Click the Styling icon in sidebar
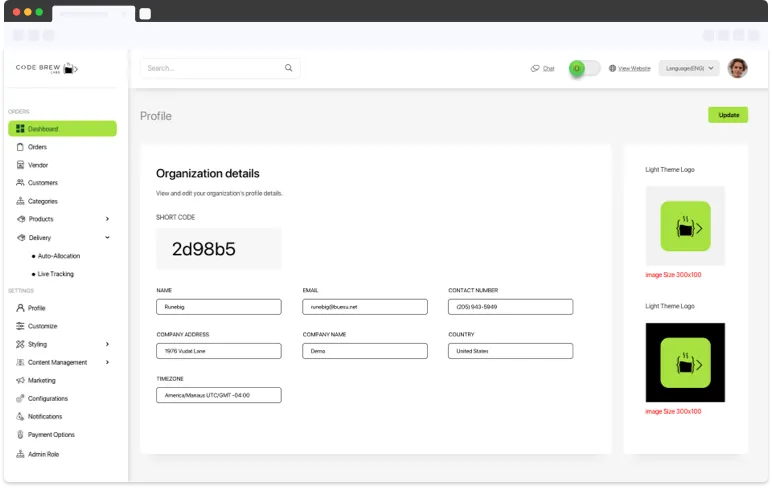The height and width of the screenshot is (488, 772). pos(20,344)
